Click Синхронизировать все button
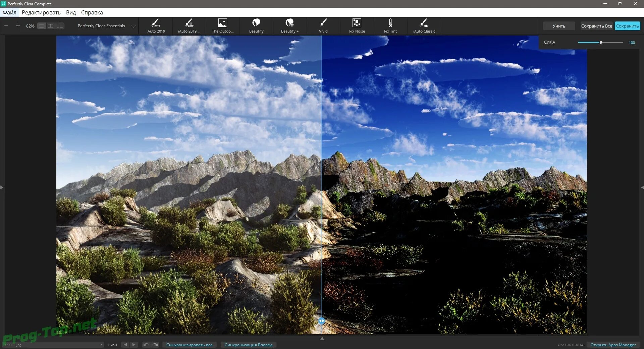Screen dimensions: 644x349 [190, 345]
